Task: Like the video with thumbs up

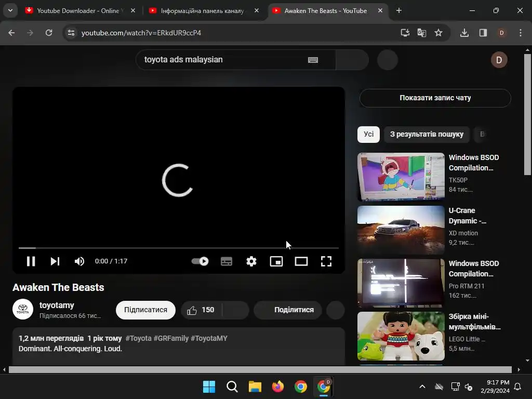Action: click(201, 310)
